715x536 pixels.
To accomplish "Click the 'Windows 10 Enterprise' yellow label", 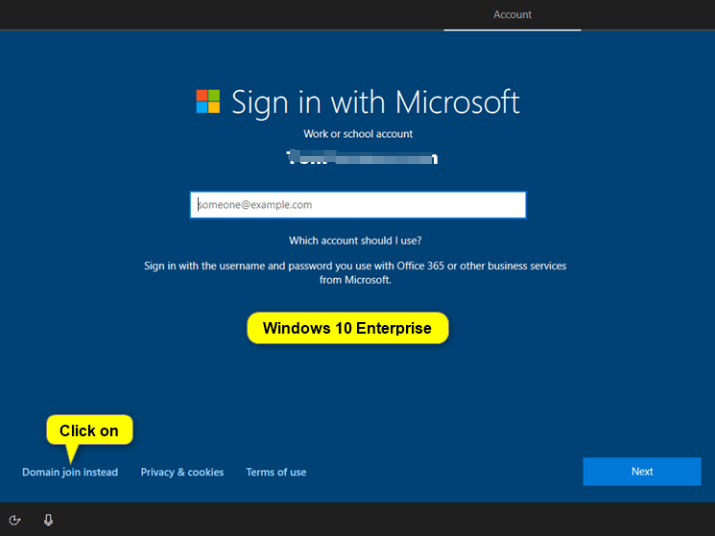I will 347,328.
